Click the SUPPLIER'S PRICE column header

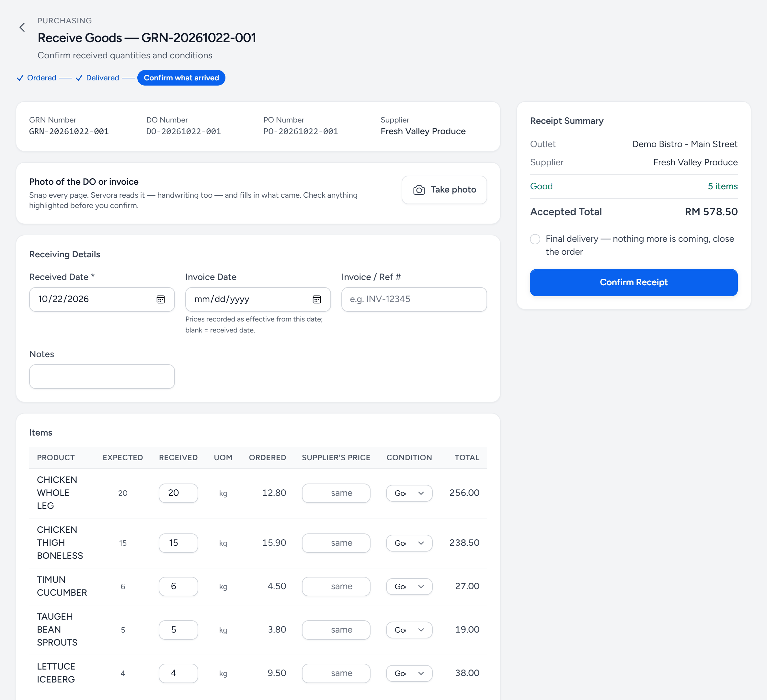click(x=336, y=458)
